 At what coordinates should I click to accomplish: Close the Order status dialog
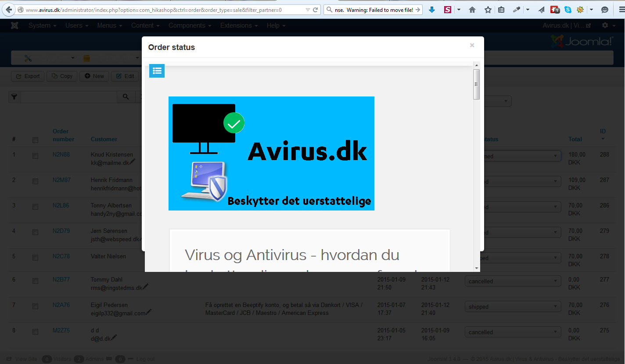(x=472, y=45)
